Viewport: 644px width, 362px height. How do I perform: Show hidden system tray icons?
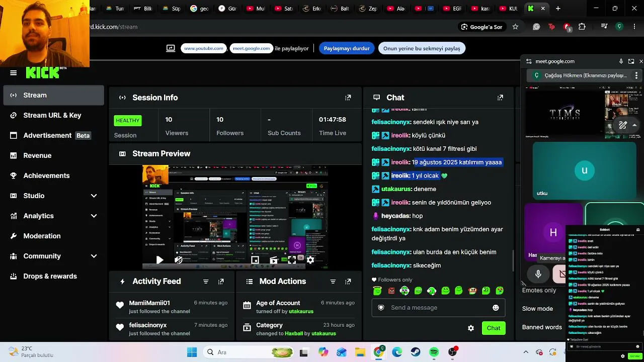coord(526,352)
